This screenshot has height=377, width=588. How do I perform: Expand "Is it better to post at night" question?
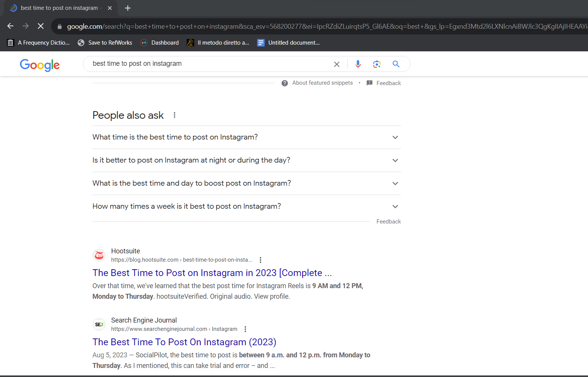pyautogui.click(x=246, y=160)
